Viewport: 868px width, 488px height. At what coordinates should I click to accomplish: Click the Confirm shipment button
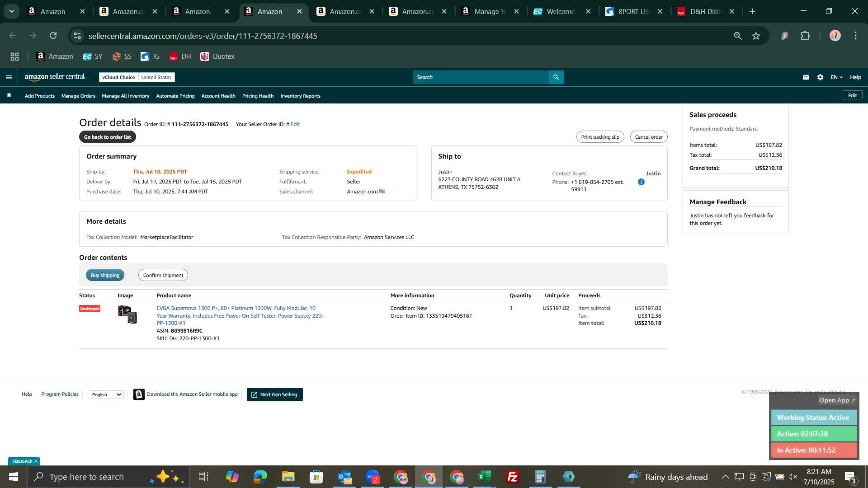163,275
